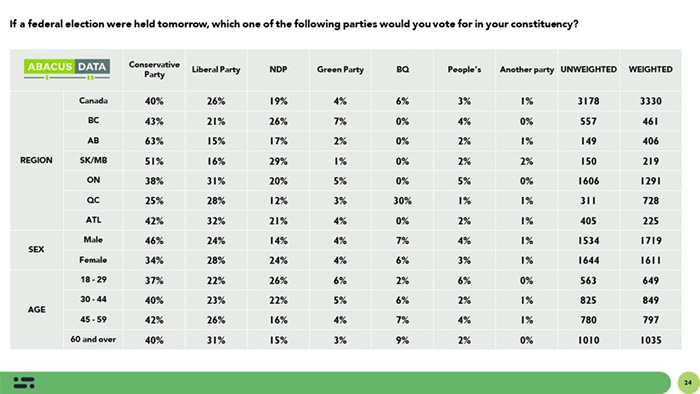Click the 63% Conservative value for AB

point(154,141)
